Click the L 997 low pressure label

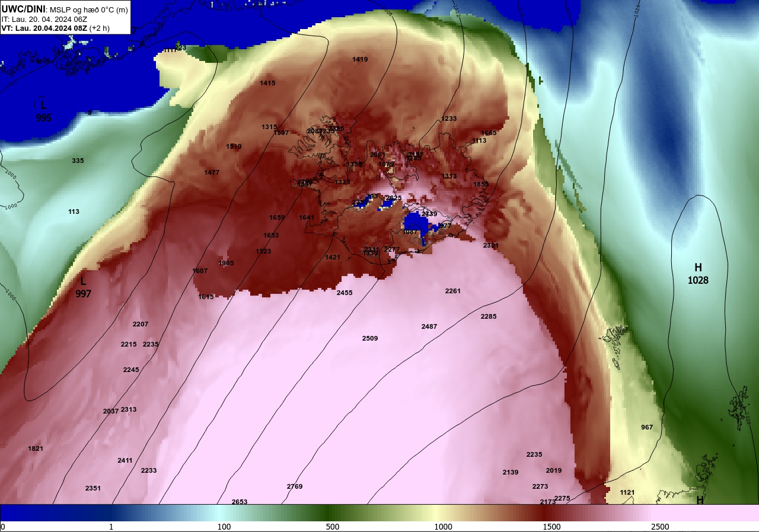[83, 287]
